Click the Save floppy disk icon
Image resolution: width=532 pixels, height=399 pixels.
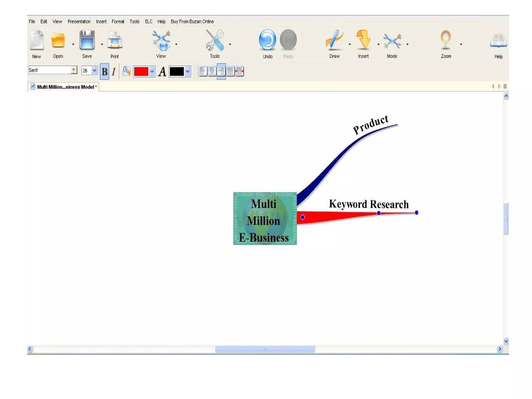click(87, 40)
